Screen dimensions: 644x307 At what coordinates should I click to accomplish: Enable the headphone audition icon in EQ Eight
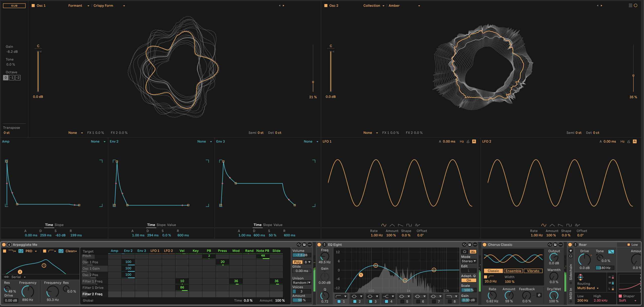click(464, 252)
